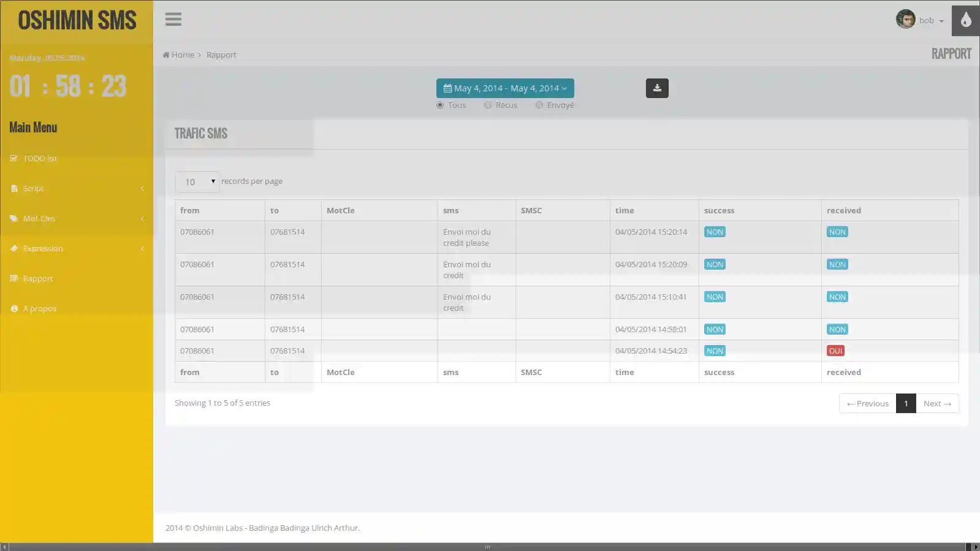Click the A propos info icon

pos(14,309)
